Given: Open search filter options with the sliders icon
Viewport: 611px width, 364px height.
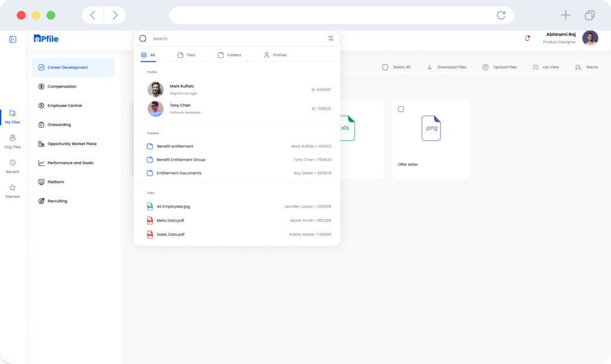Looking at the screenshot, I should [331, 38].
